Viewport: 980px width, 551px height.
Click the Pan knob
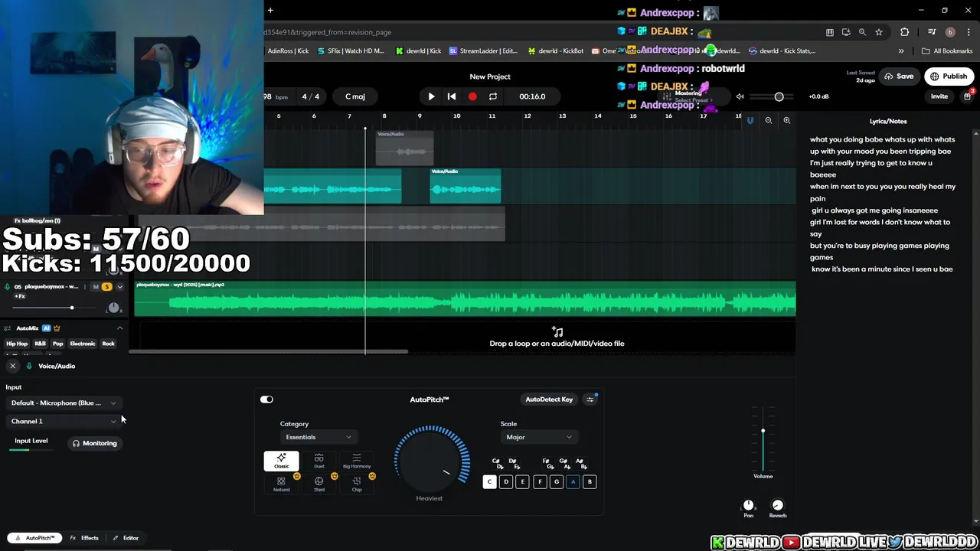749,505
